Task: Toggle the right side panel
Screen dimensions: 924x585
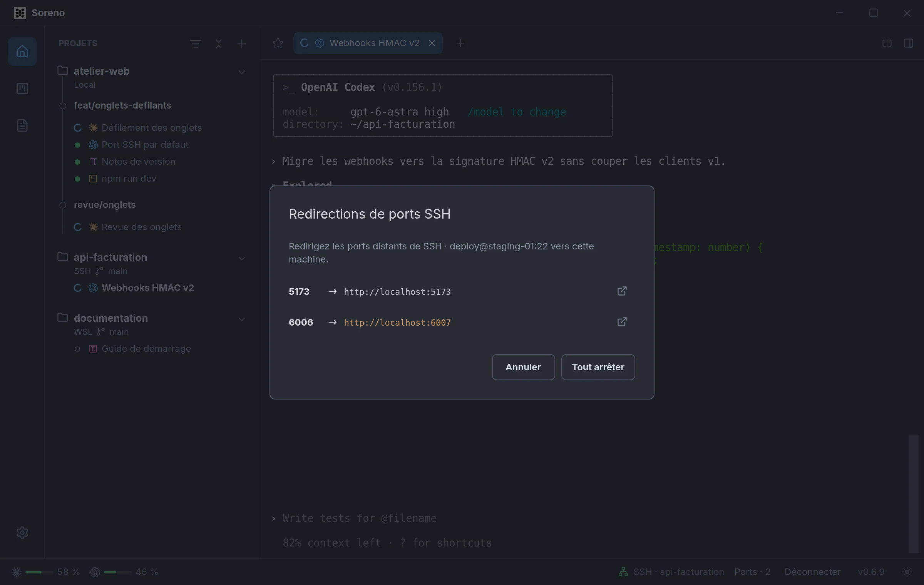Action: (x=909, y=43)
